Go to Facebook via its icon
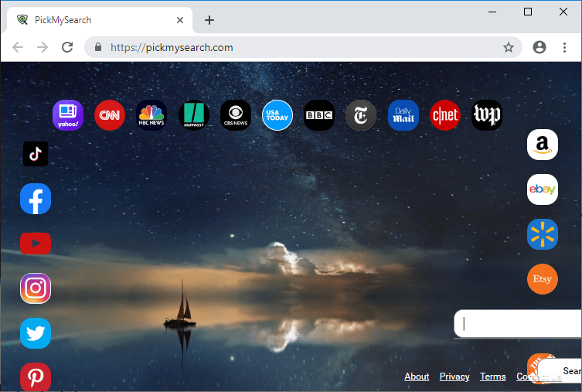Screen dimensions: 582x392 pyautogui.click(x=36, y=199)
